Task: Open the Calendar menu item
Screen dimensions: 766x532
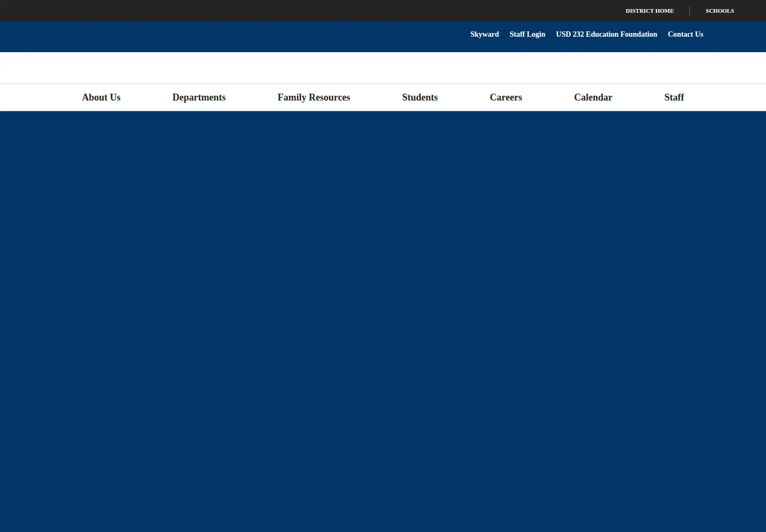Action: point(593,97)
